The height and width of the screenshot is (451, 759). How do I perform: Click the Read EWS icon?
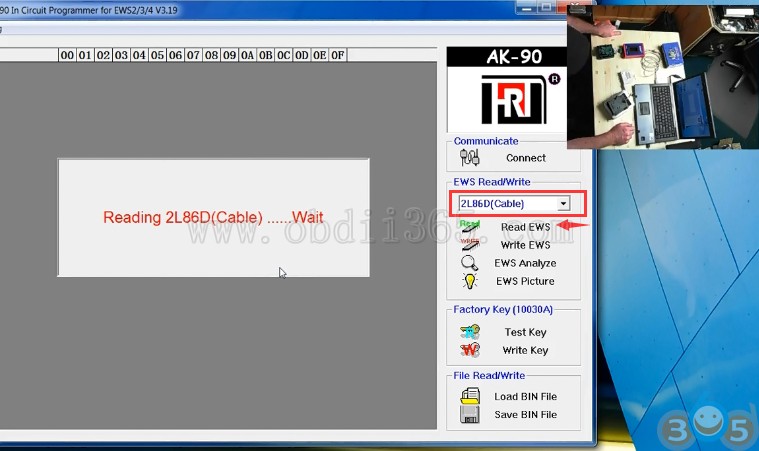(x=470, y=226)
